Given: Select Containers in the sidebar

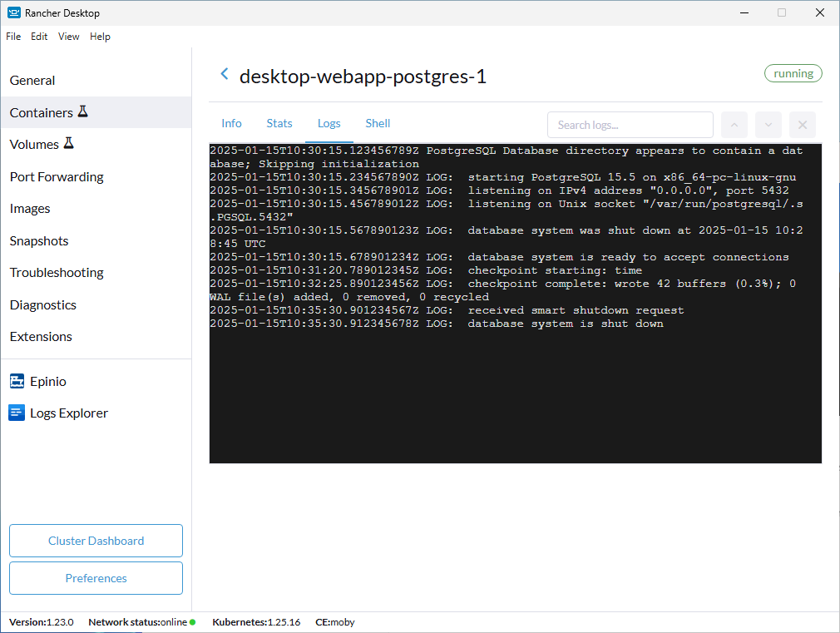Looking at the screenshot, I should pyautogui.click(x=96, y=112).
